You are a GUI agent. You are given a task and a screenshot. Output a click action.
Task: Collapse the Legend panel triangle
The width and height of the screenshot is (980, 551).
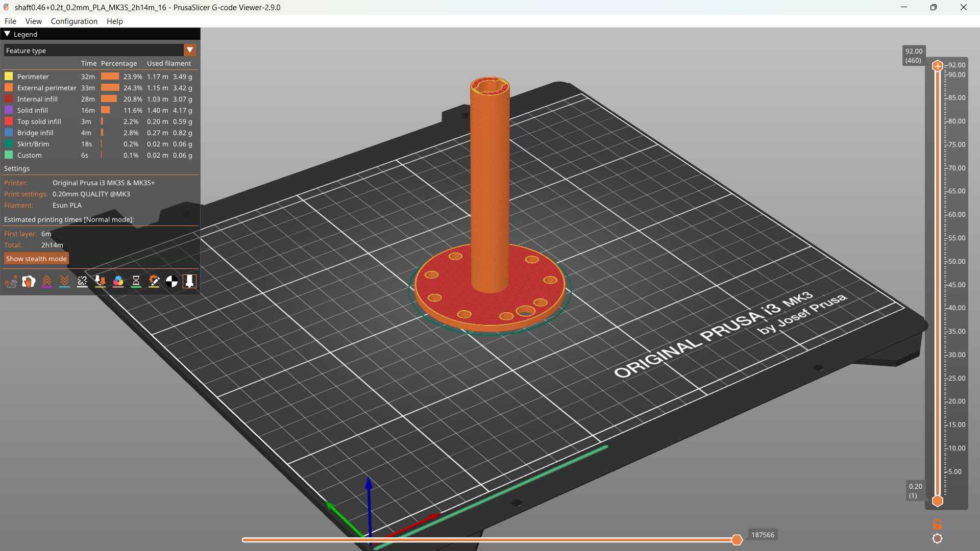pos(7,34)
